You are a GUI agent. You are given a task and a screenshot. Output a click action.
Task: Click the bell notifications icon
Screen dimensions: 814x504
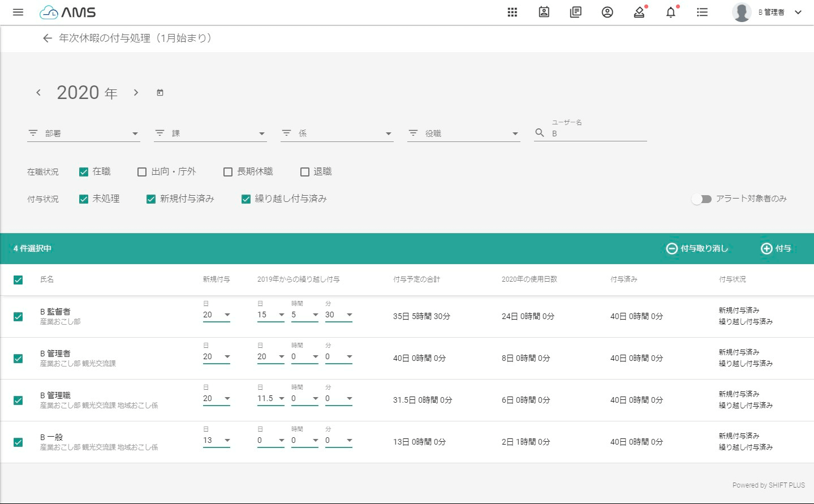pyautogui.click(x=670, y=12)
